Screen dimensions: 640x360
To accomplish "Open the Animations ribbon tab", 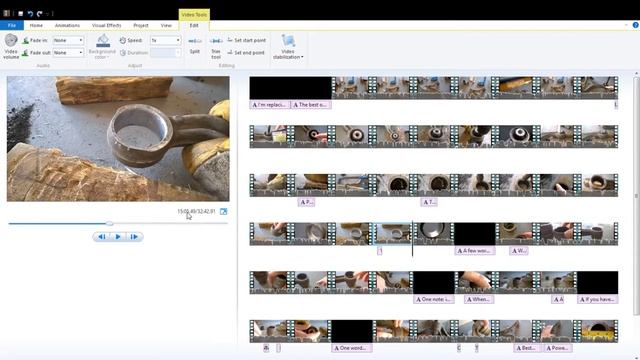I will pyautogui.click(x=67, y=25).
